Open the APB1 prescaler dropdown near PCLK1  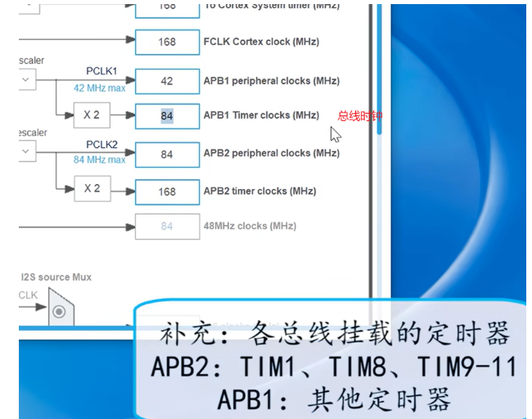[x=28, y=79]
